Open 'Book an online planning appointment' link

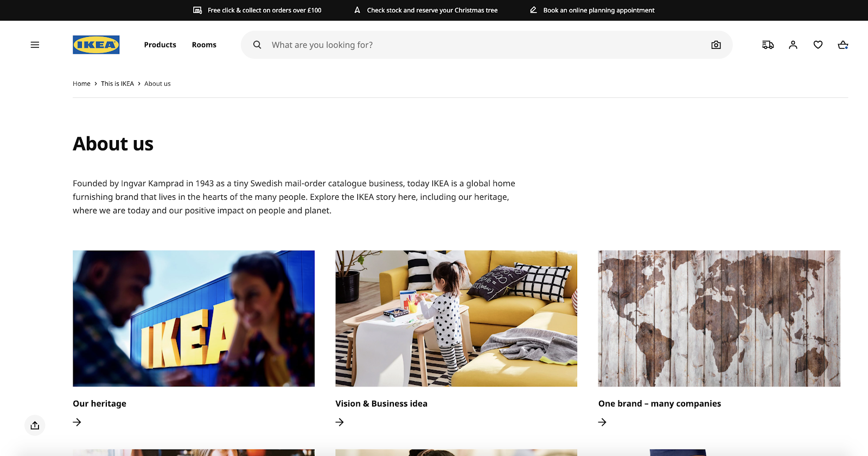[x=599, y=10]
